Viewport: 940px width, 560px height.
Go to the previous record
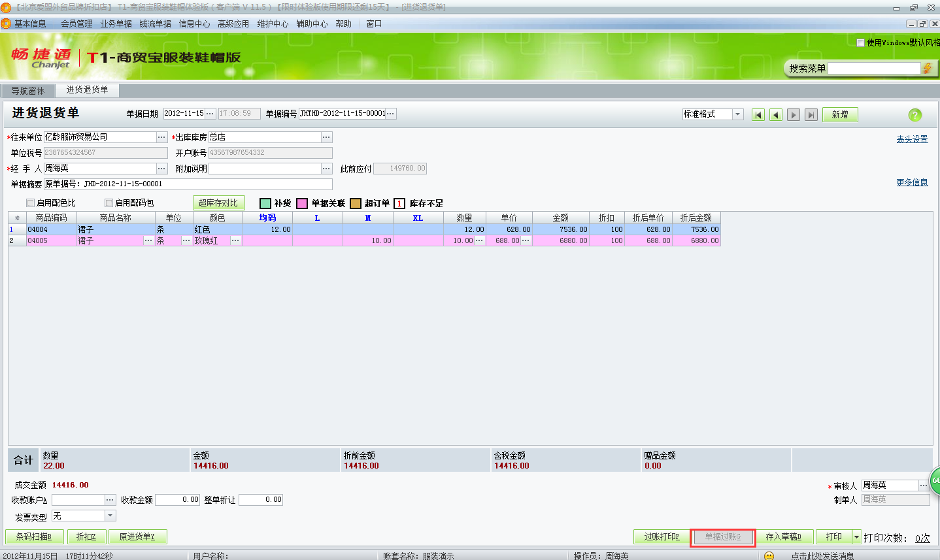point(776,115)
